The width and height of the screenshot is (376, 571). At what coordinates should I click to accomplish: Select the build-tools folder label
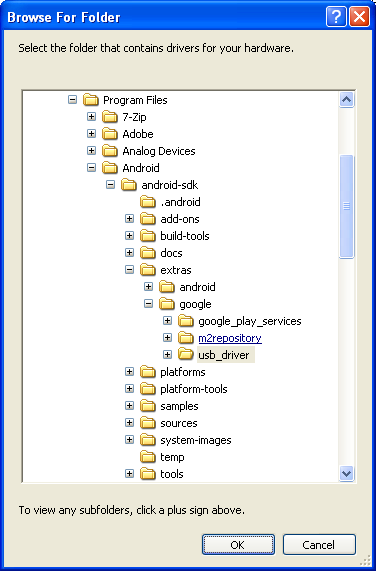click(185, 236)
